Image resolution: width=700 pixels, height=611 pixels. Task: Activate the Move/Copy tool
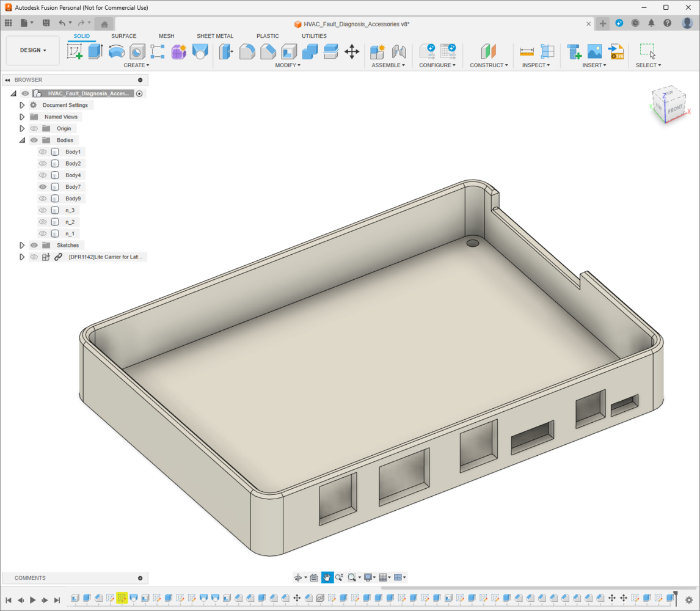(x=352, y=51)
